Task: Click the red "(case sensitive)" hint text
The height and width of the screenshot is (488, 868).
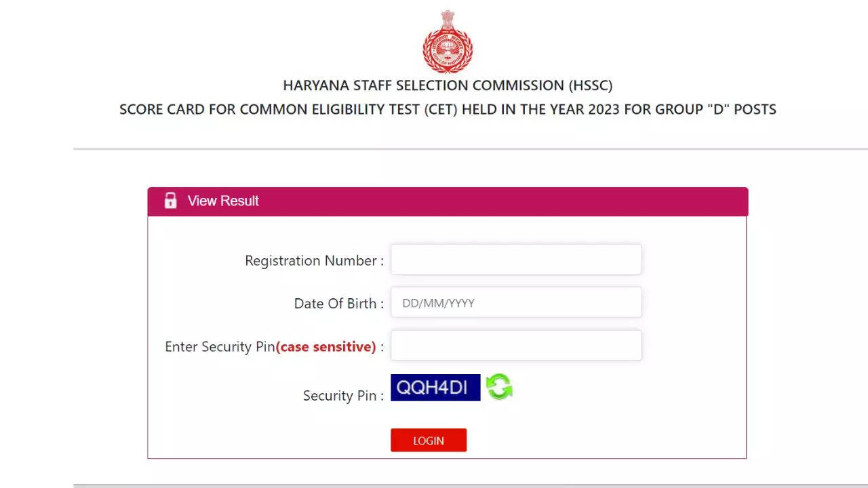Action: [325, 347]
